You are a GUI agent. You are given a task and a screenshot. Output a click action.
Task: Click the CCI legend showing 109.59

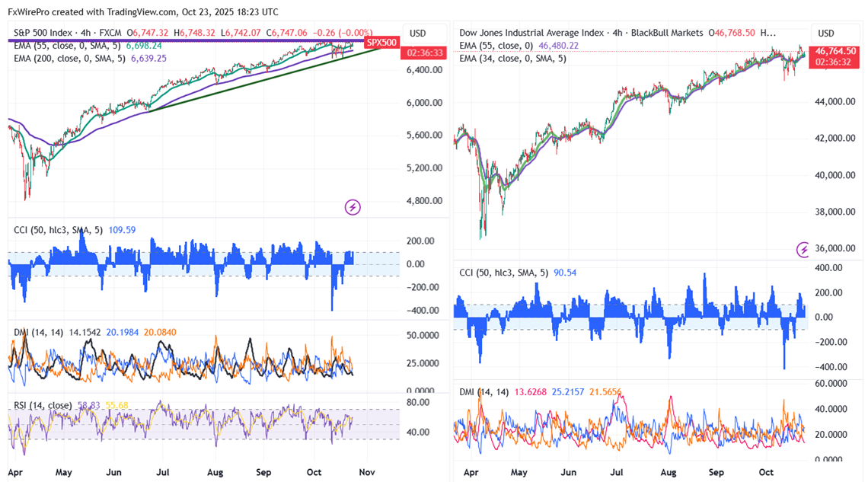pyautogui.click(x=75, y=230)
